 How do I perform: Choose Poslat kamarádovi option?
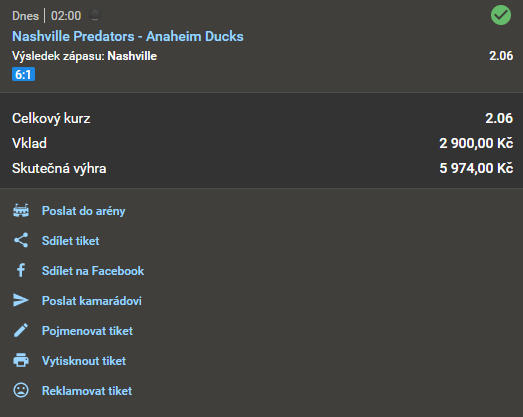click(x=92, y=301)
